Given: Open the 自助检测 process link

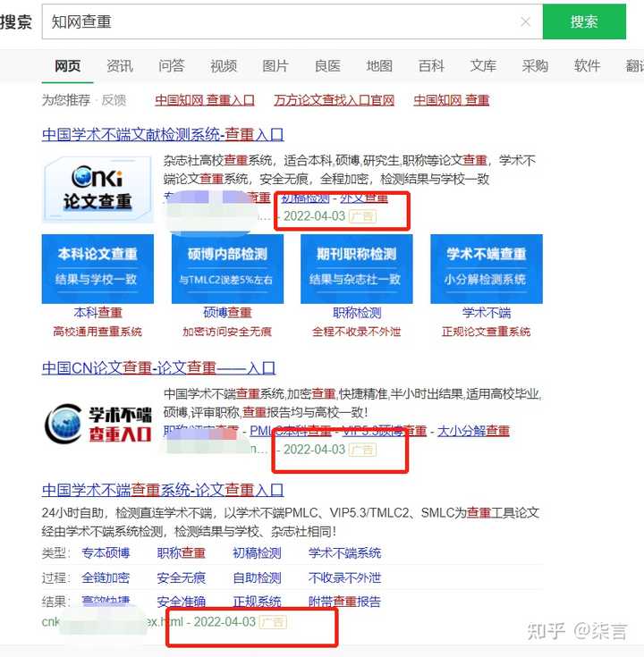Looking at the screenshot, I should coord(257,577).
